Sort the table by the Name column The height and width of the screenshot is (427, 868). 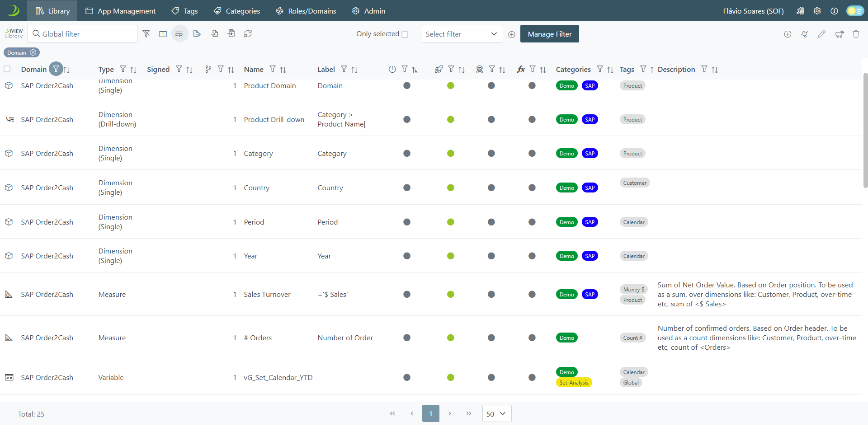[283, 70]
